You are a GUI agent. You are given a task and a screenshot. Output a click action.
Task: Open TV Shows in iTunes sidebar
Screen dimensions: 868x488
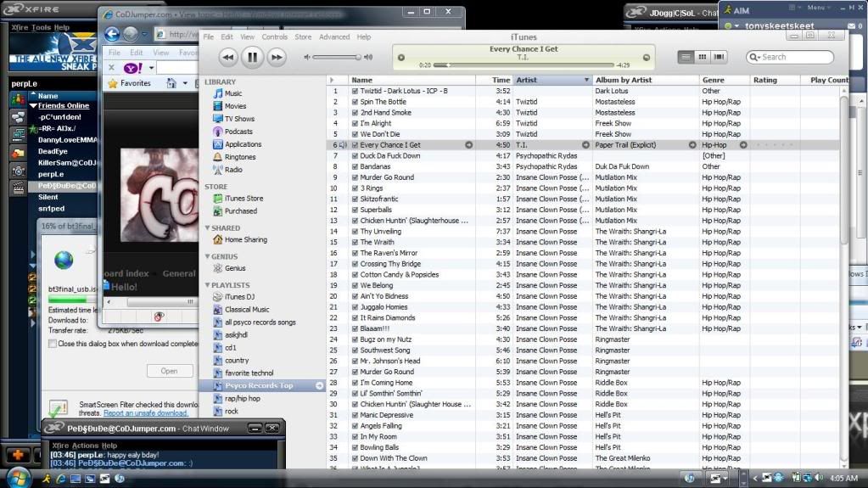[239, 119]
